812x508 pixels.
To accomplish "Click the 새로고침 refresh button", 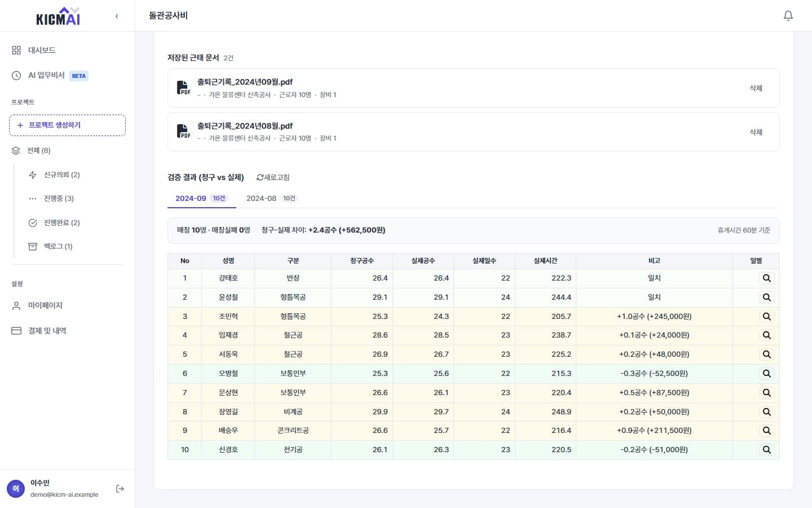I will (x=273, y=177).
